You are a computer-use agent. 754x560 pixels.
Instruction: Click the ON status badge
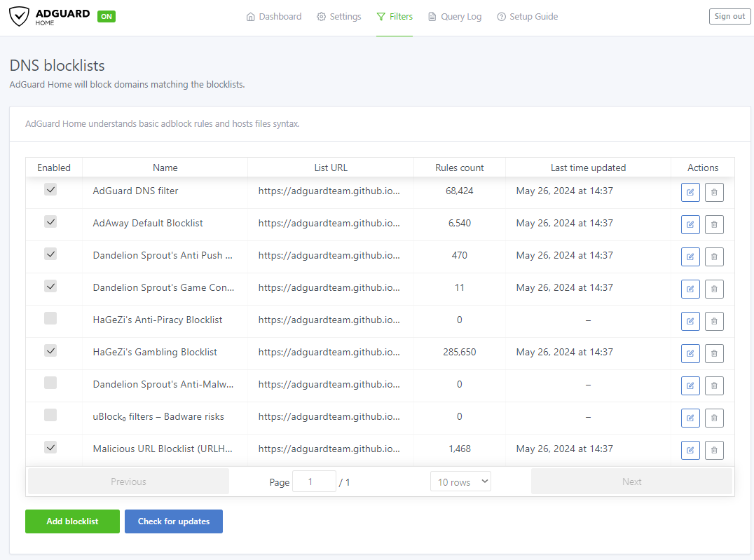pyautogui.click(x=107, y=16)
